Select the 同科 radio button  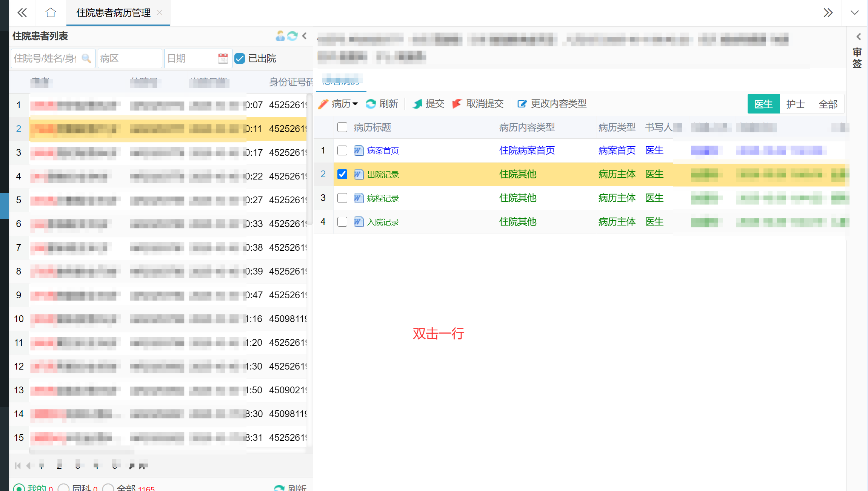coord(63,488)
